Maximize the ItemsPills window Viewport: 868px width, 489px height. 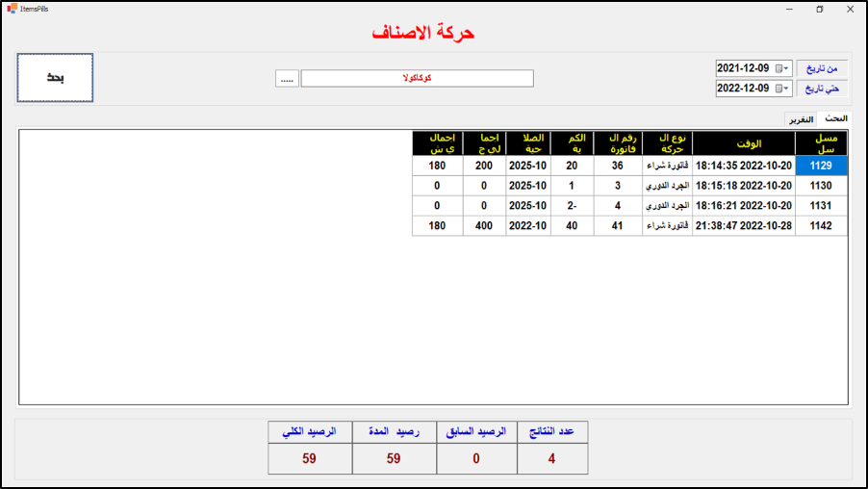click(819, 9)
